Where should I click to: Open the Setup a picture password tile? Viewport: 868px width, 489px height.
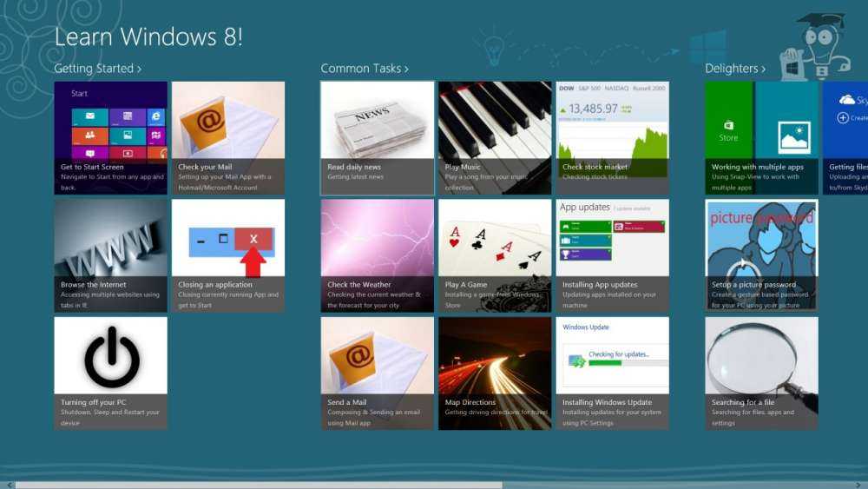point(762,256)
